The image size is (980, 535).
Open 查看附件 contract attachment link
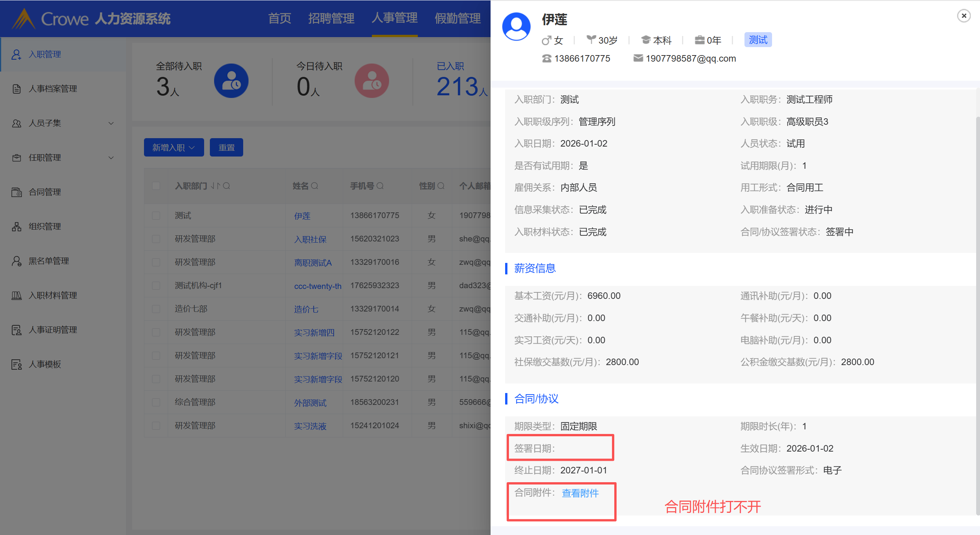pos(580,493)
